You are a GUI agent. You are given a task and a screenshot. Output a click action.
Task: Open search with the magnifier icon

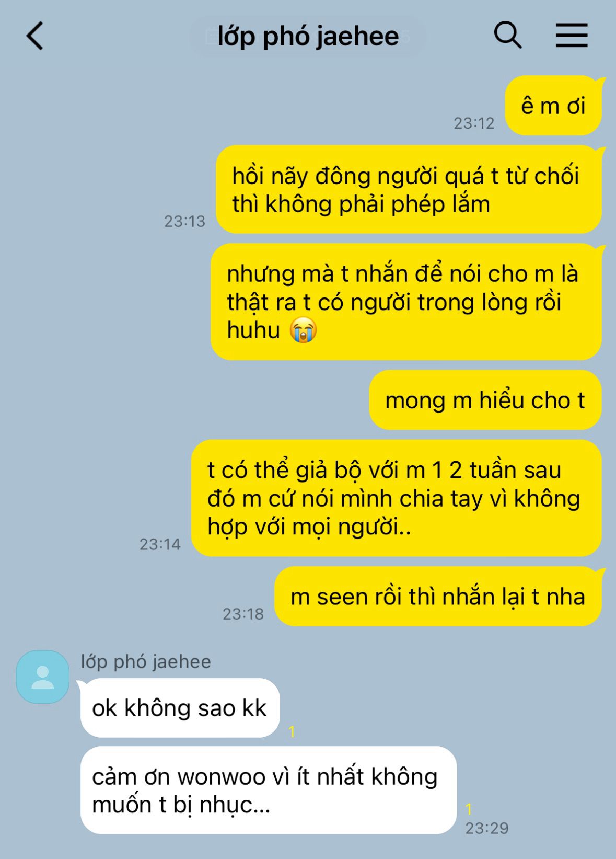(508, 36)
